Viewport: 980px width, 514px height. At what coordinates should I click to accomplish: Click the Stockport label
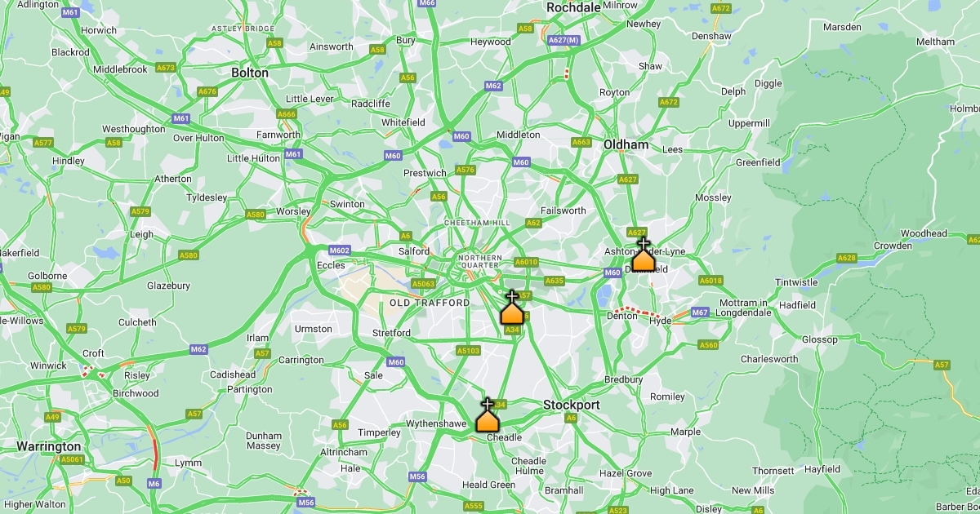tap(572, 405)
